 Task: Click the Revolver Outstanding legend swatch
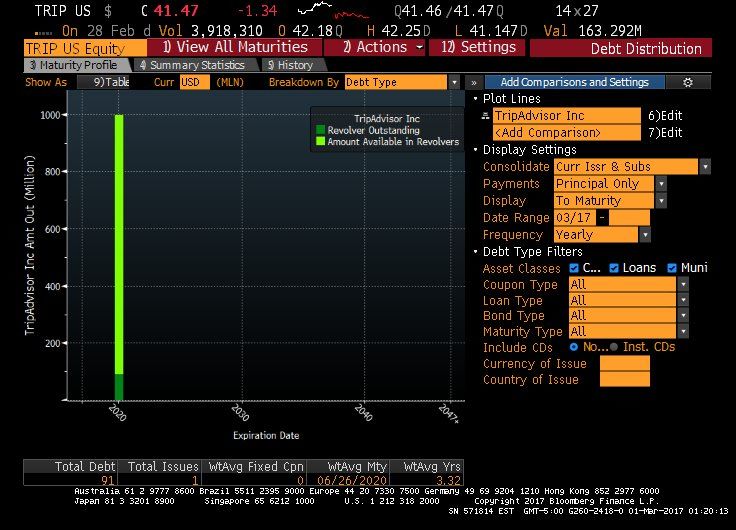click(x=320, y=130)
